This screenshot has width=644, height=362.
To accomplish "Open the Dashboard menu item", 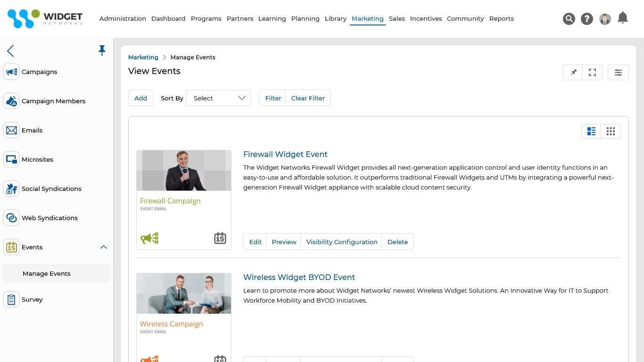I will (x=168, y=19).
